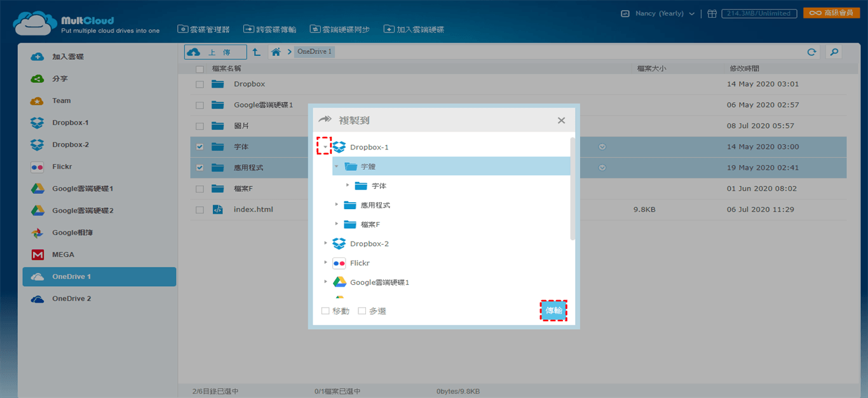Sort by 修改時間 column header

[x=744, y=69]
